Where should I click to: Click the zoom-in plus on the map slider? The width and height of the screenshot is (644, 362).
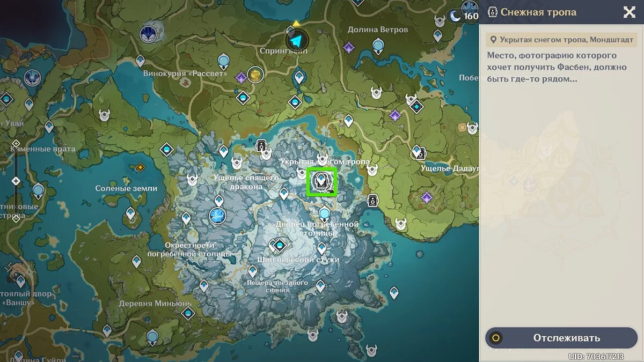point(16,143)
